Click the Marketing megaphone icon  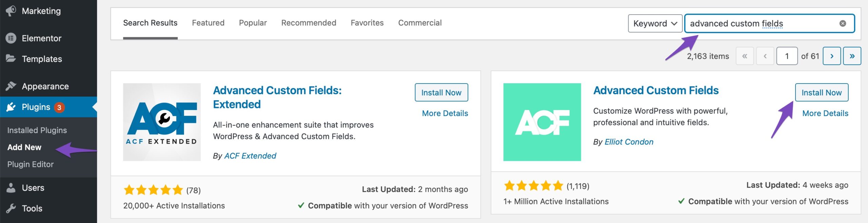tap(11, 11)
